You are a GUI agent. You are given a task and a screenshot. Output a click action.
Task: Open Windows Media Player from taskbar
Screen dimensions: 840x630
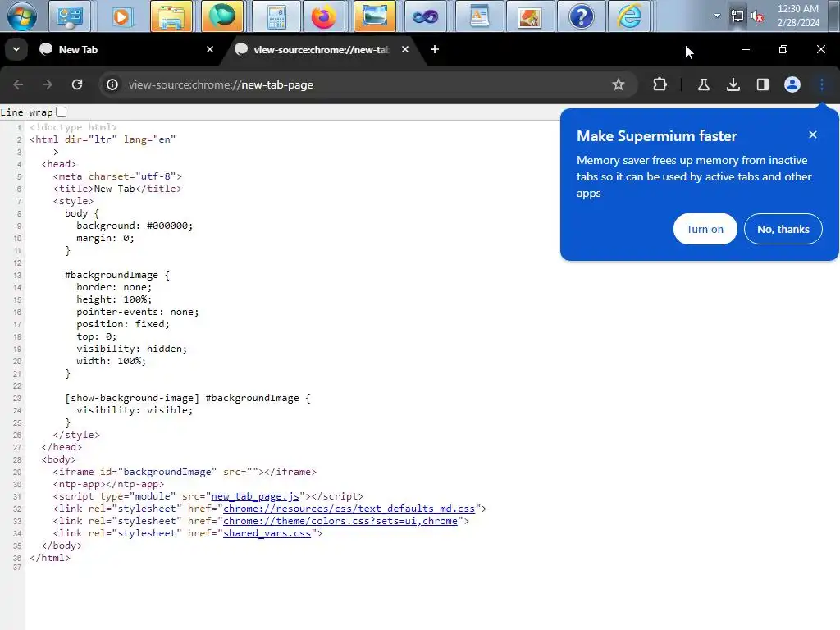click(121, 16)
